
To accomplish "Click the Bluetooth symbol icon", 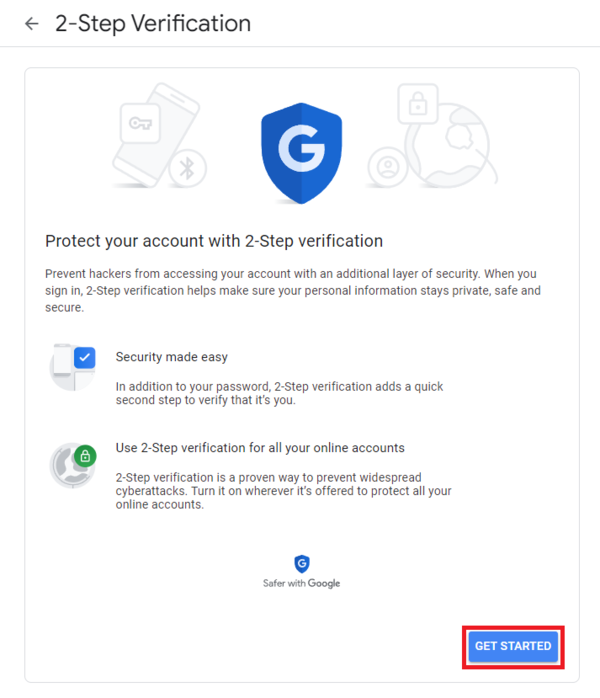I will (x=186, y=167).
